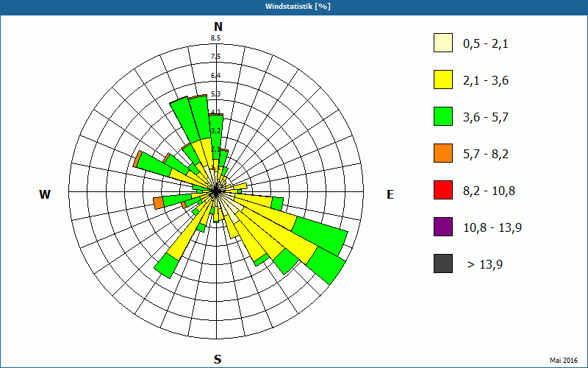Click the pale yellow 0,5 - 2,1 swatch

(x=443, y=43)
